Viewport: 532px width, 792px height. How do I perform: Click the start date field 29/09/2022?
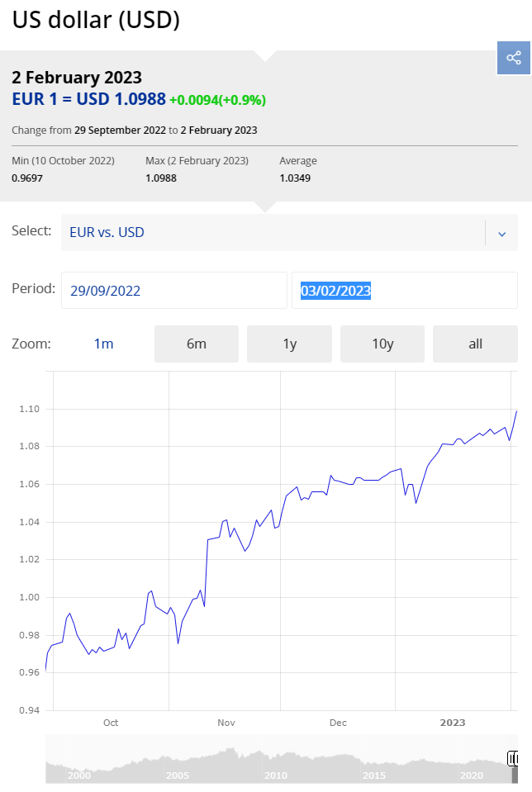(173, 291)
